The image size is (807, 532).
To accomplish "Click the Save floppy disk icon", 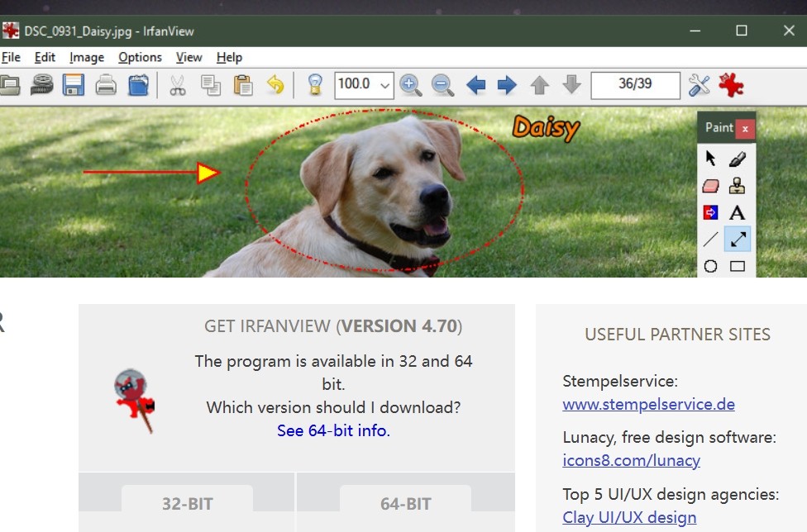I will [74, 85].
